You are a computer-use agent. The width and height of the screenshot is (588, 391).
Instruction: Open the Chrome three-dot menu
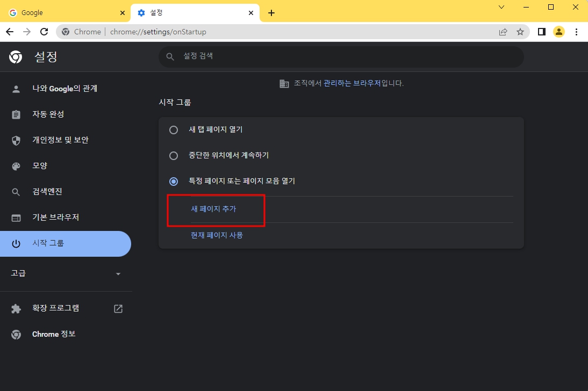coord(576,32)
